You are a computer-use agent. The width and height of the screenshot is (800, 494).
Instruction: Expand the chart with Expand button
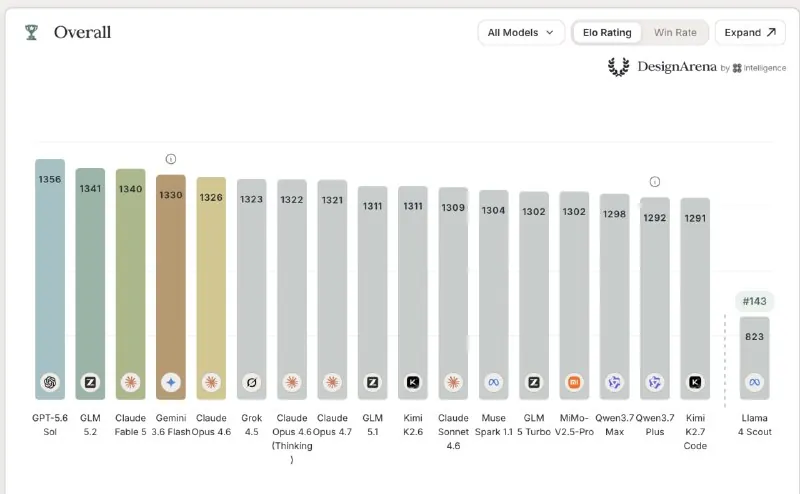pyautogui.click(x=750, y=33)
